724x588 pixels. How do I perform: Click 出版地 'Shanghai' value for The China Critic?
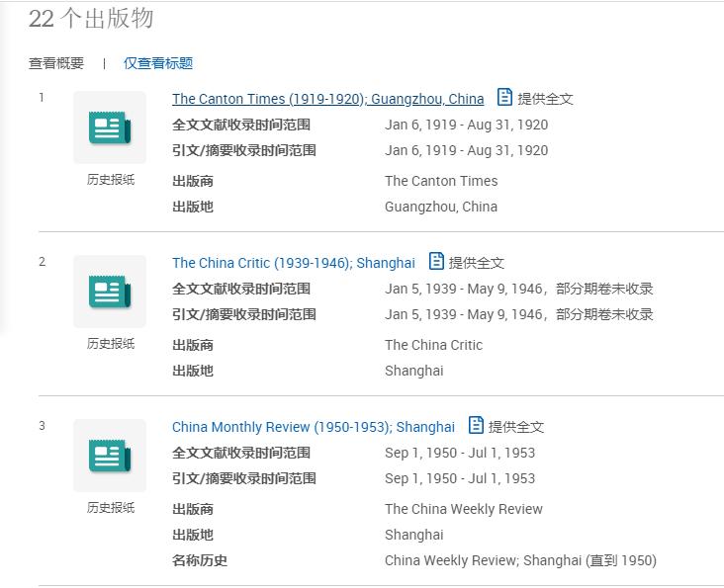[x=414, y=371]
